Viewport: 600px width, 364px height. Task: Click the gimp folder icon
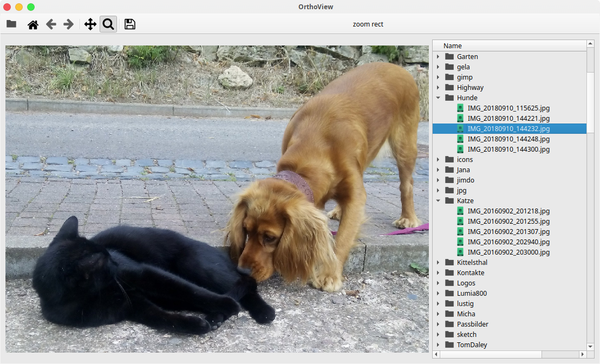449,77
